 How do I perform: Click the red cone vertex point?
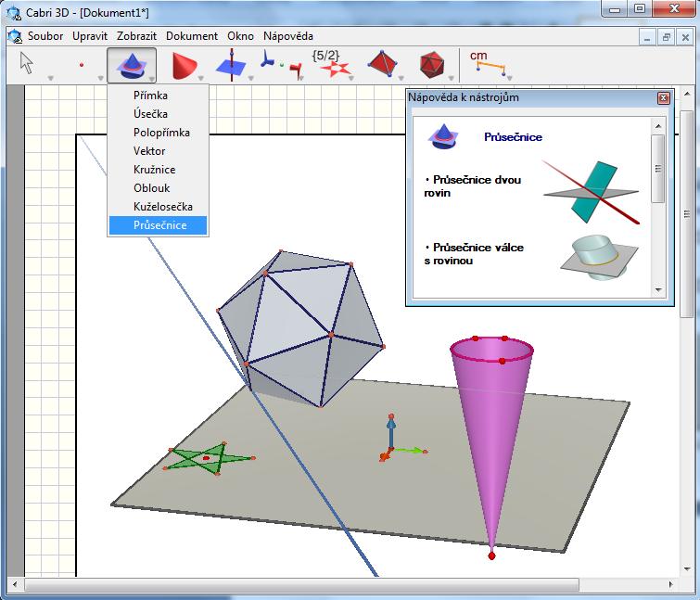click(x=491, y=555)
